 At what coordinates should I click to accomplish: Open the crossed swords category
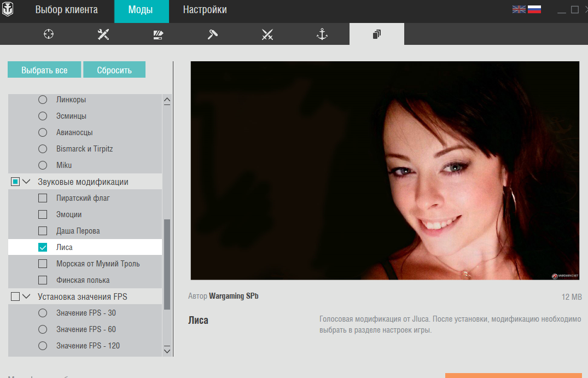pos(267,34)
